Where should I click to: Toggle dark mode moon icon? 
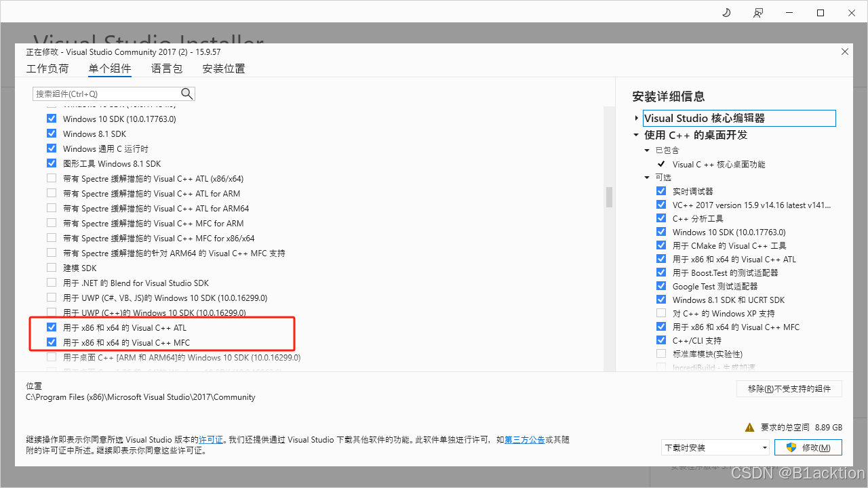click(x=726, y=13)
